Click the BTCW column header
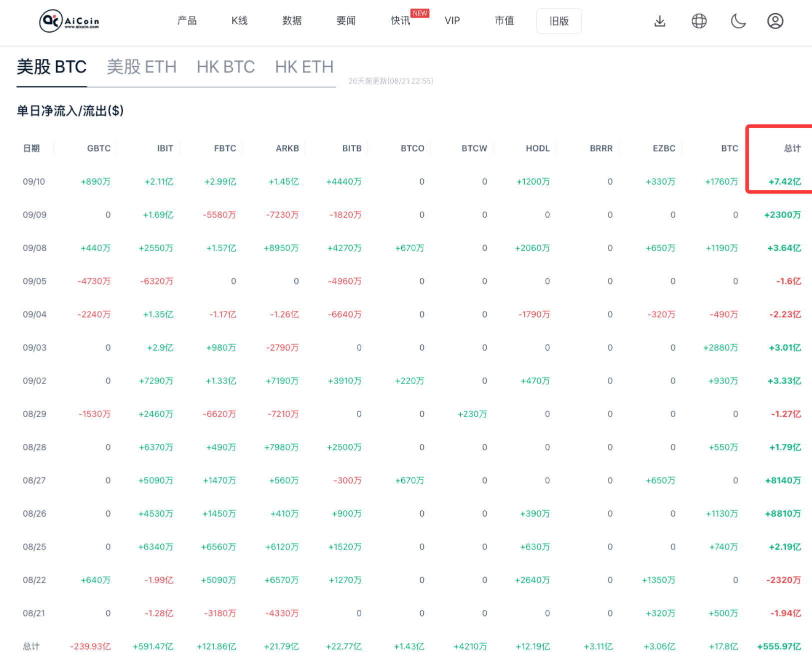812x656 pixels. 474,148
